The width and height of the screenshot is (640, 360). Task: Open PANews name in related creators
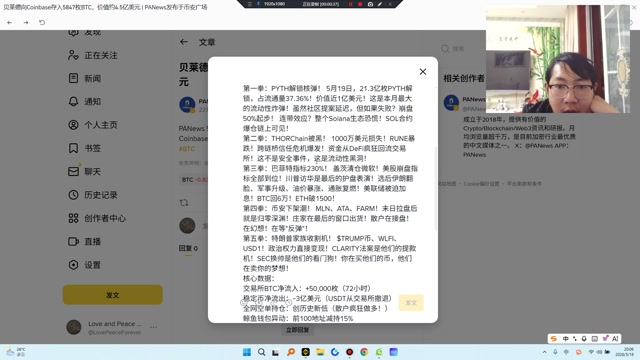coord(473,99)
